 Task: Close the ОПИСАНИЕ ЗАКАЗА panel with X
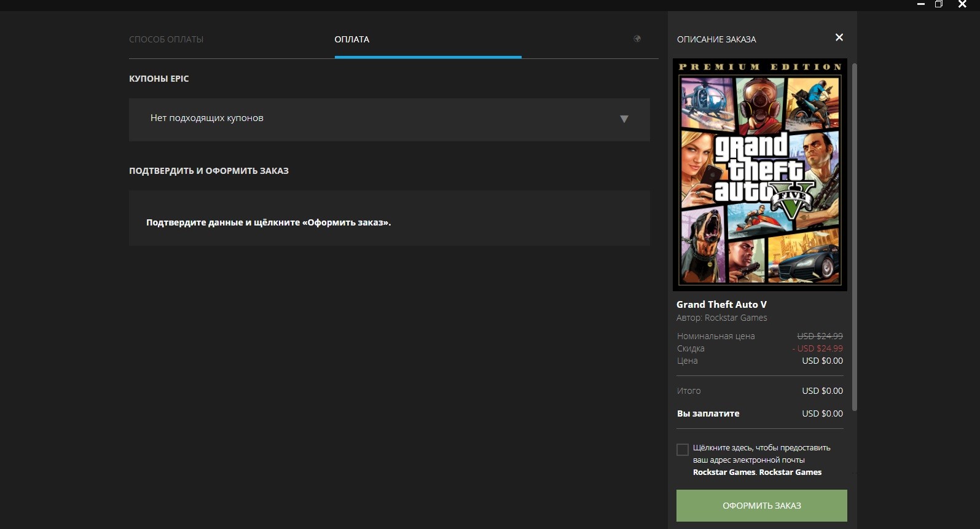839,37
